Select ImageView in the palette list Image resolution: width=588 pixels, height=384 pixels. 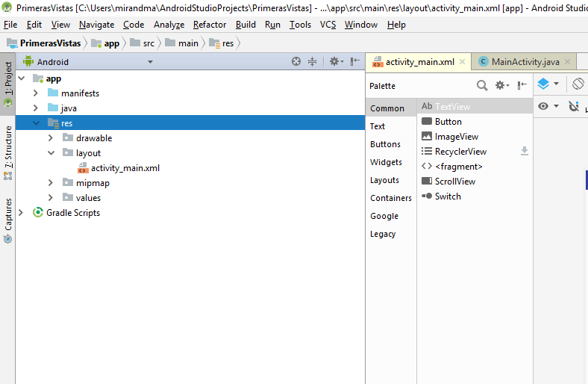tap(456, 137)
